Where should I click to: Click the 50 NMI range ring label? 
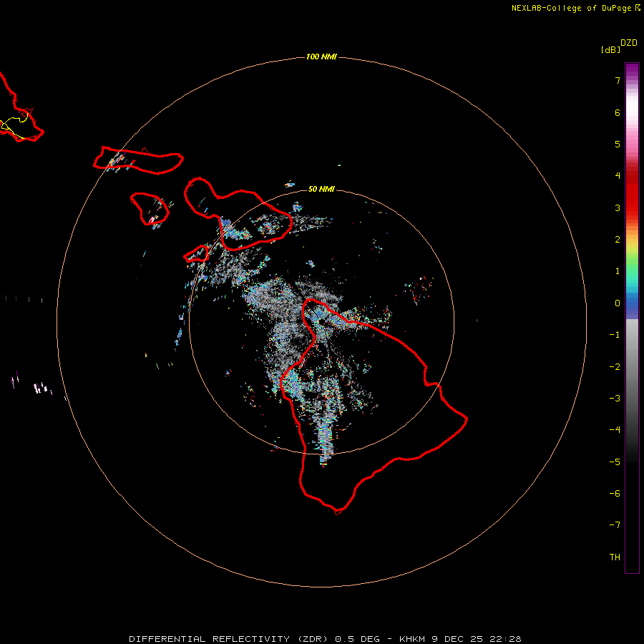coord(321,189)
